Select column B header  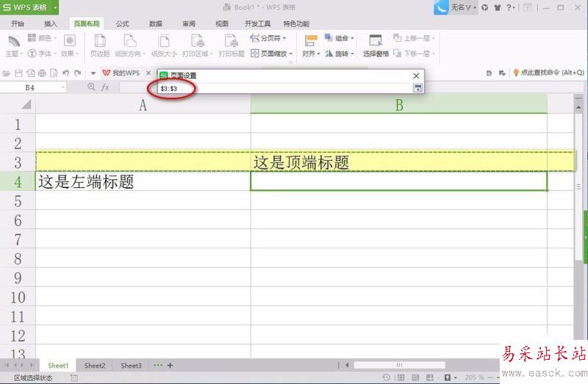pos(399,104)
